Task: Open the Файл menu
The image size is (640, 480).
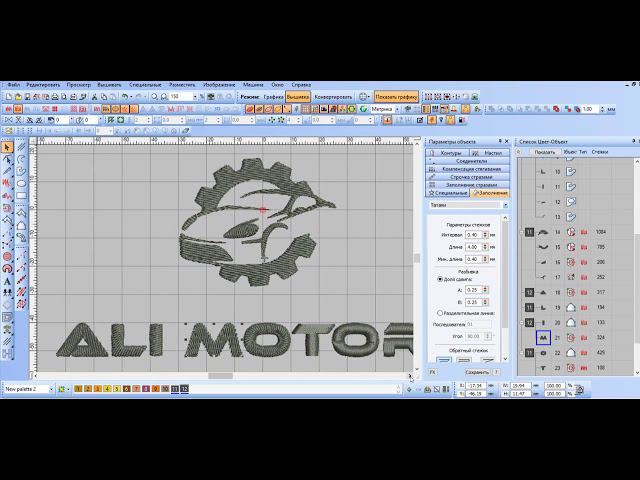Action: point(13,85)
